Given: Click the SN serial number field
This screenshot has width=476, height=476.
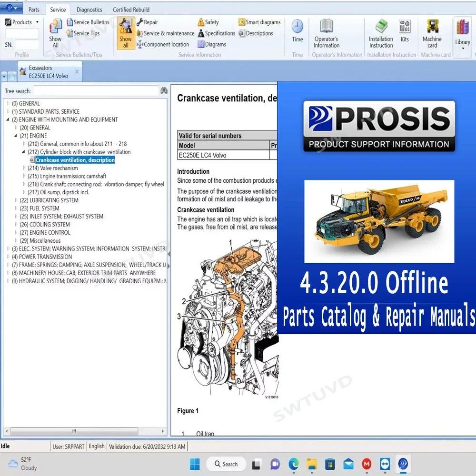Looking at the screenshot, I should [27, 45].
